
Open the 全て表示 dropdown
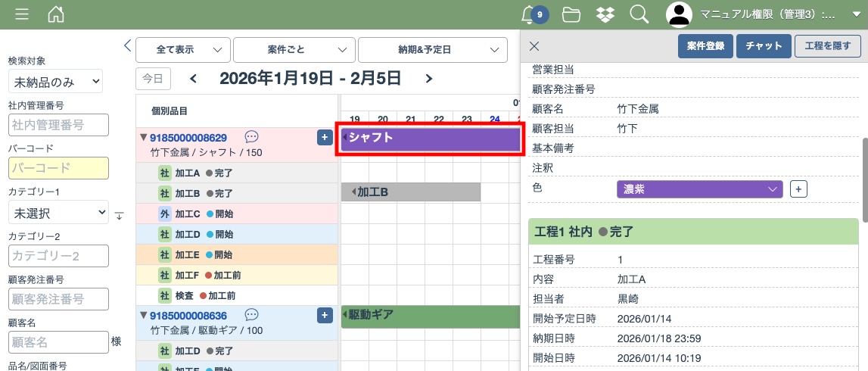coord(182,49)
